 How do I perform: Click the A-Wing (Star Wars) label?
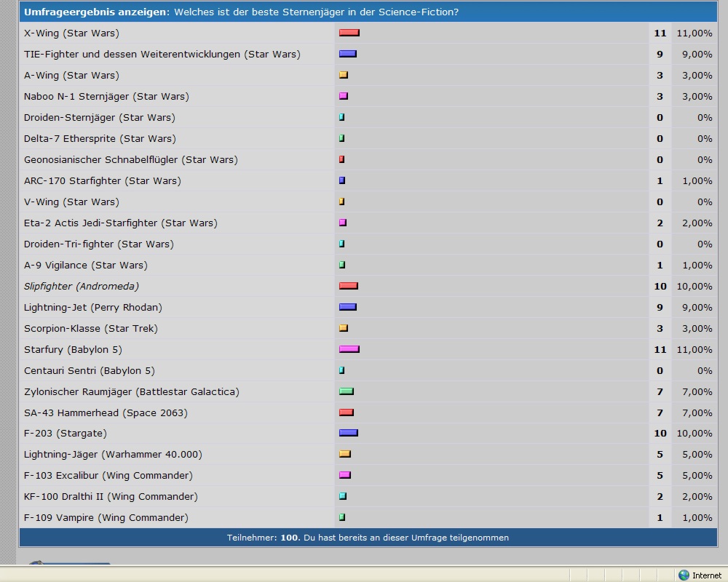pyautogui.click(x=71, y=75)
